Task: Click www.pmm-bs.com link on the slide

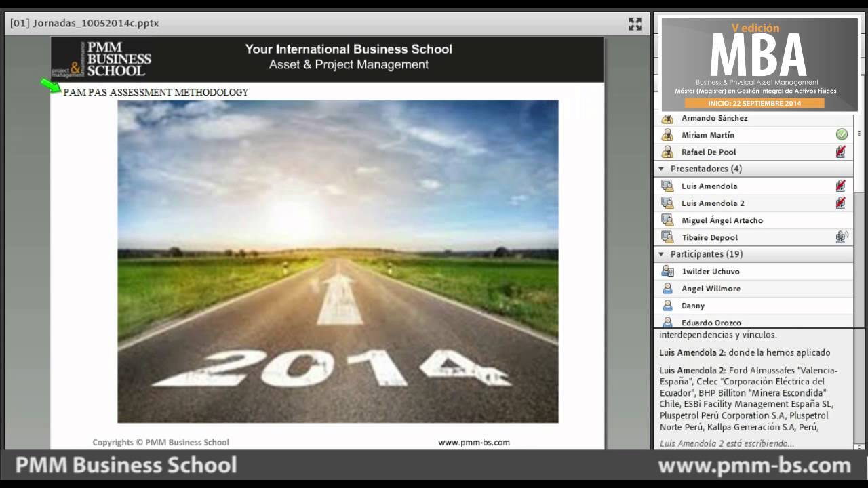Action: (474, 442)
